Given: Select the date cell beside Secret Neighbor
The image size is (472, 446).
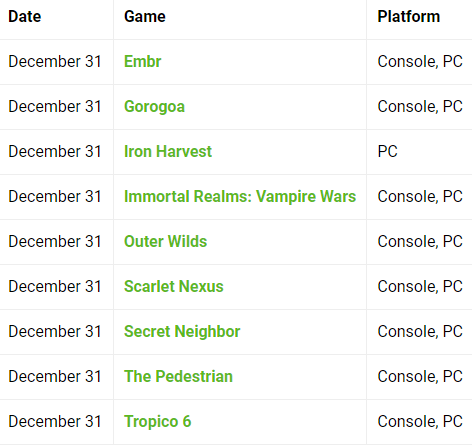Looking at the screenshot, I should 55,332.
